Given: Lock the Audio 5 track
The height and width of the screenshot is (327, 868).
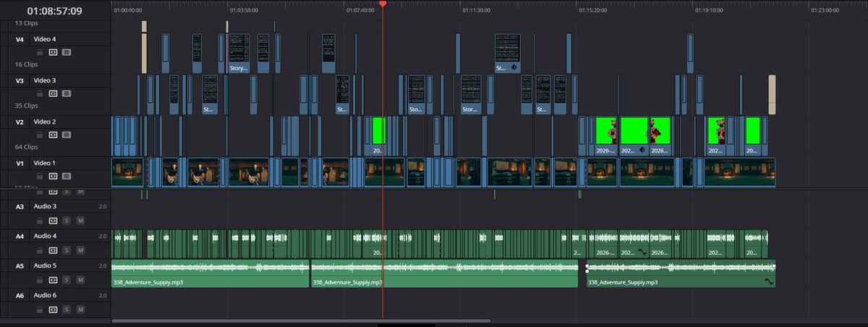Looking at the screenshot, I should [40, 279].
